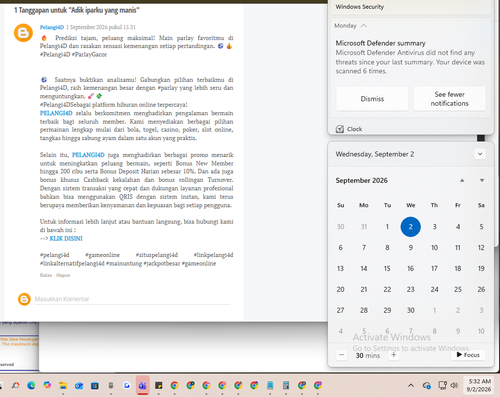Select September 19 in the calendar
This screenshot has height=397, width=500.
click(x=481, y=268)
